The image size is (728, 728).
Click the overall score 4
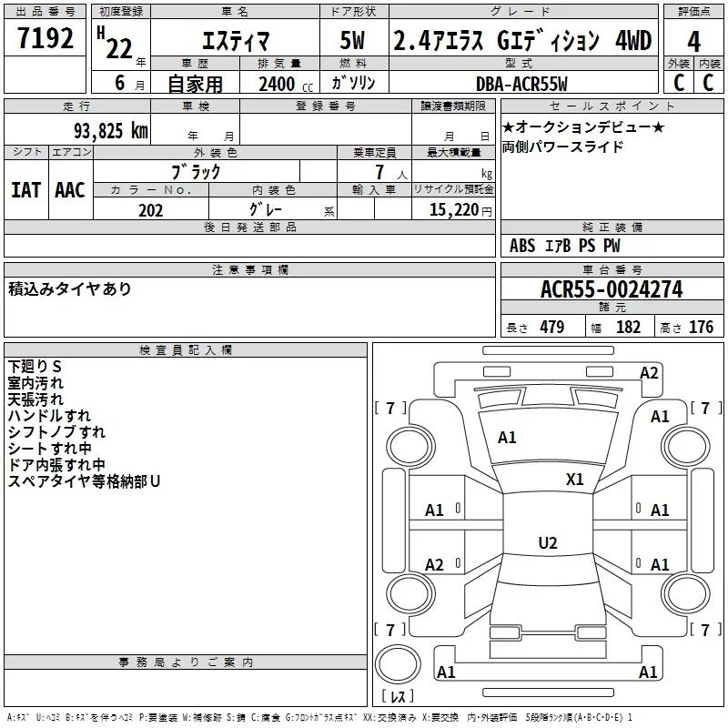pos(693,42)
